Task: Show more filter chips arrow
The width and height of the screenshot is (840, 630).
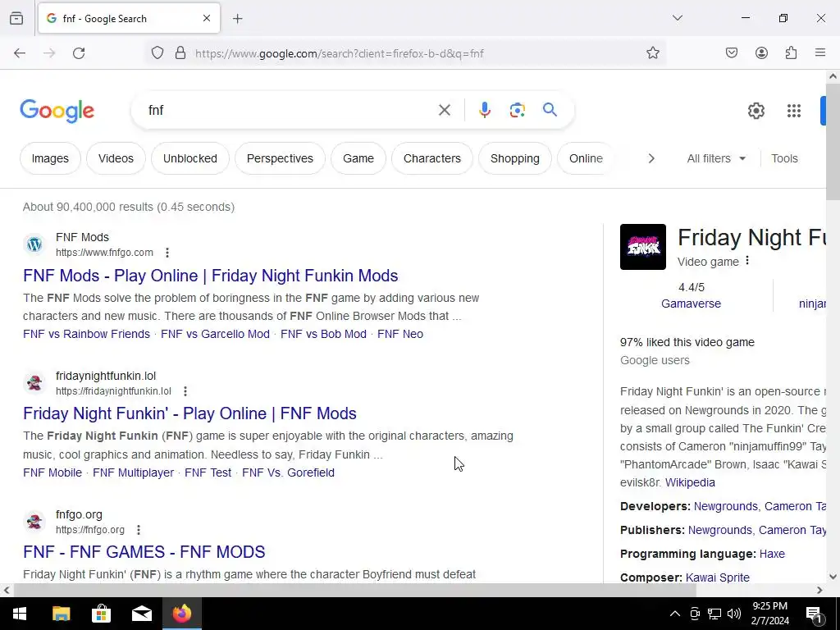Action: point(651,158)
